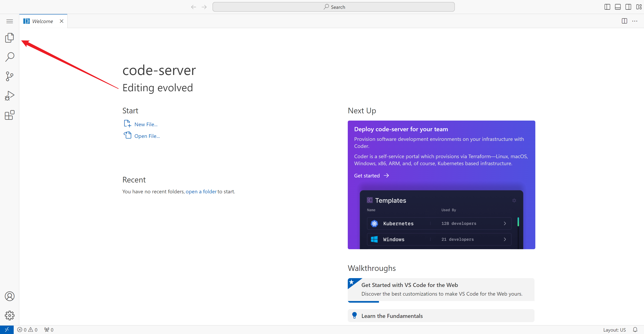Select the Welcome tab
This screenshot has width=644, height=334.
coord(42,21)
